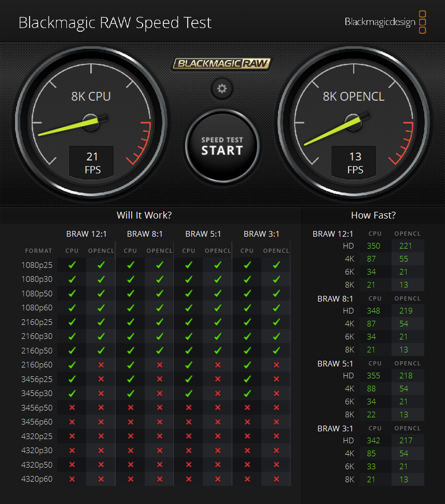Click 2160p30 BRAW 8:1 CPU checkmark
This screenshot has height=504, width=445.
pyautogui.click(x=130, y=336)
